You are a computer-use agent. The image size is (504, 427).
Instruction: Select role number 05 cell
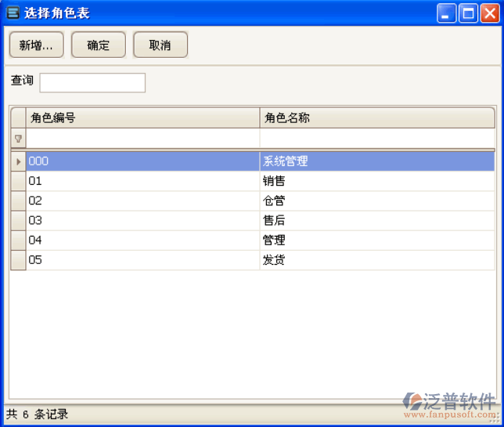tap(142, 260)
